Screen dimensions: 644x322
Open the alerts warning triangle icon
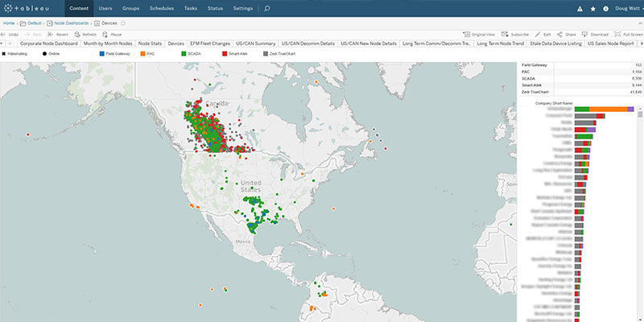(580, 9)
